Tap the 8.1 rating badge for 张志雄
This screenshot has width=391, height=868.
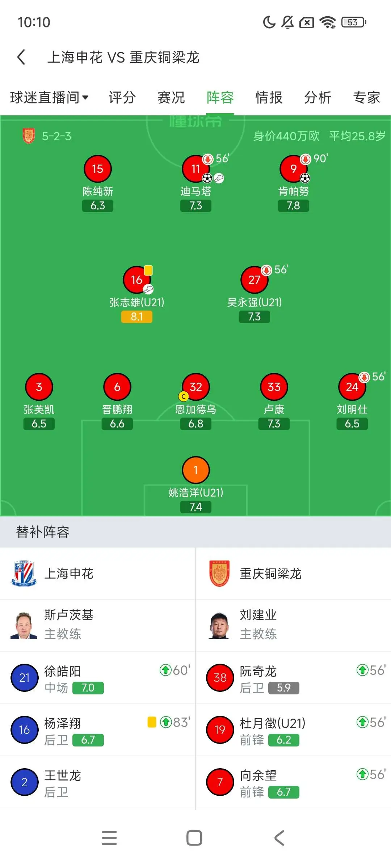(x=137, y=317)
